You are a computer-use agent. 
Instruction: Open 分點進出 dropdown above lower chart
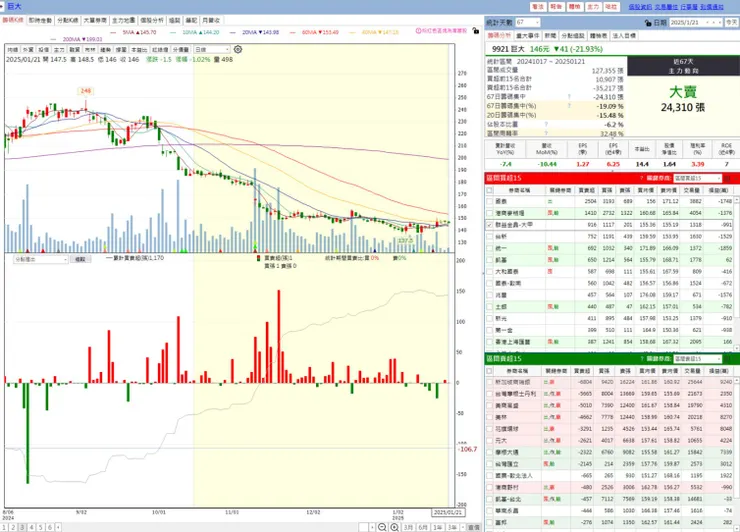(x=41, y=259)
